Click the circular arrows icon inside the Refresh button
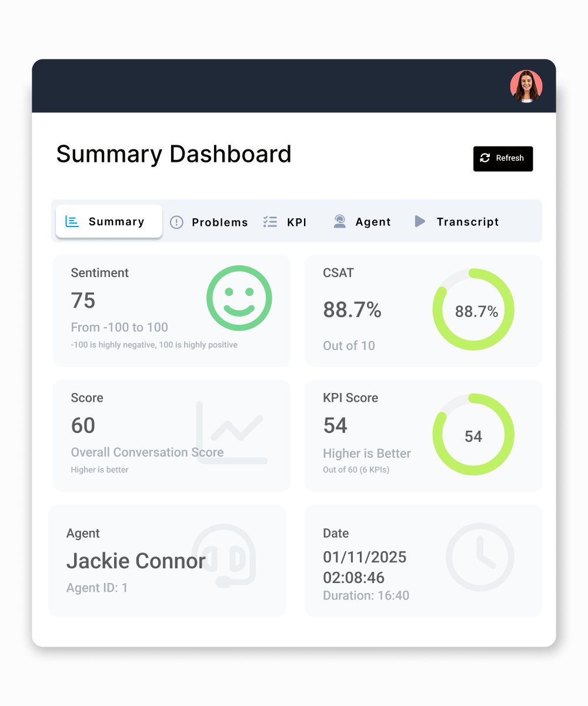Image resolution: width=588 pixels, height=706 pixels. click(x=485, y=158)
